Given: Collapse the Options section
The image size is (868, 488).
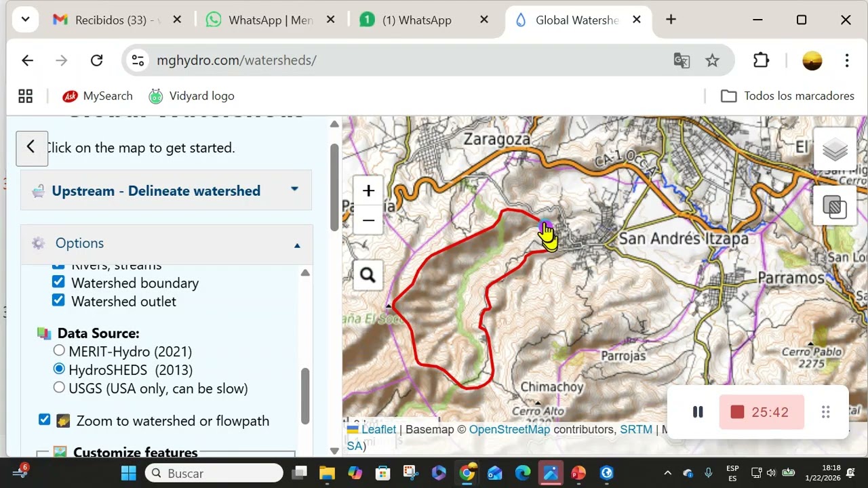Looking at the screenshot, I should coord(167,243).
